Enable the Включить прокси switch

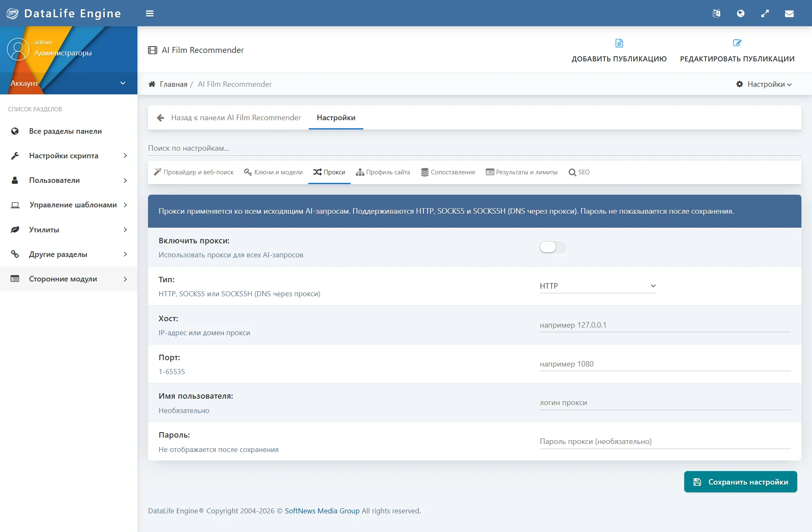coord(553,247)
